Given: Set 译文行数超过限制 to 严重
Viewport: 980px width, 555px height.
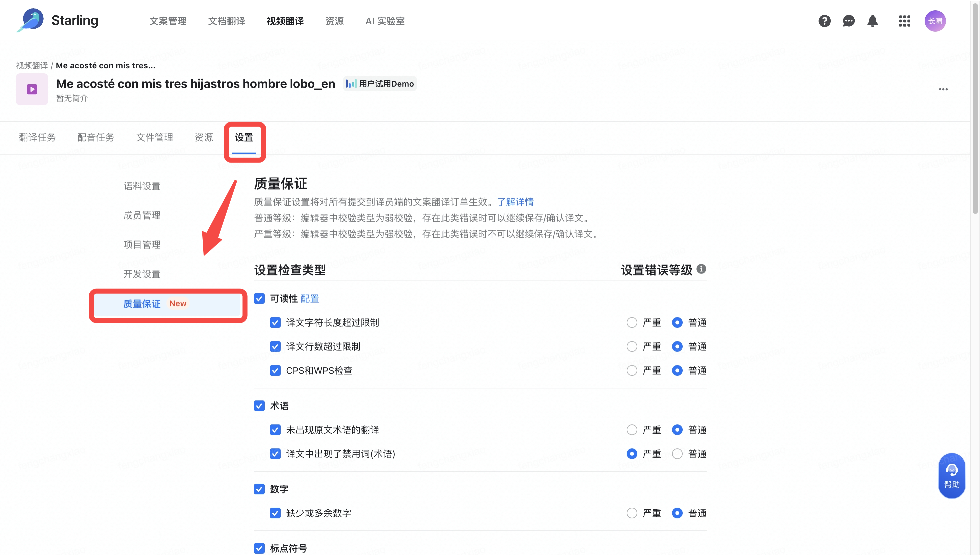Looking at the screenshot, I should click(632, 346).
